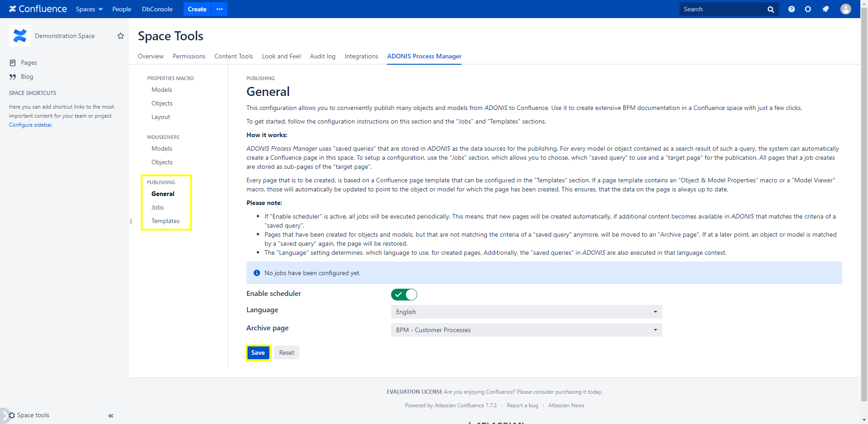Open the help question mark menu
The height and width of the screenshot is (424, 868).
point(792,9)
